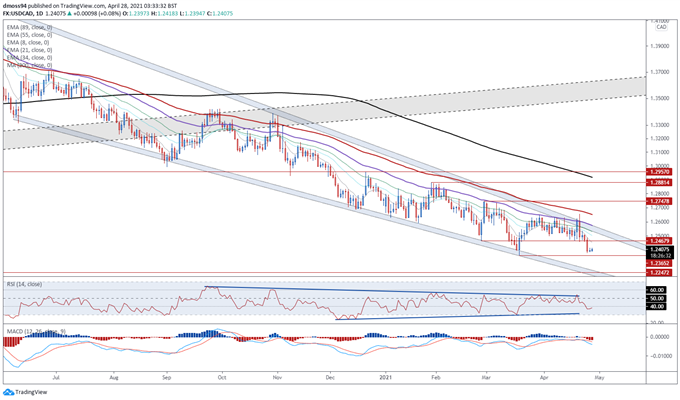Click the 1.24679 red price level tag
Image resolution: width=680 pixels, height=400 pixels.
(659, 240)
